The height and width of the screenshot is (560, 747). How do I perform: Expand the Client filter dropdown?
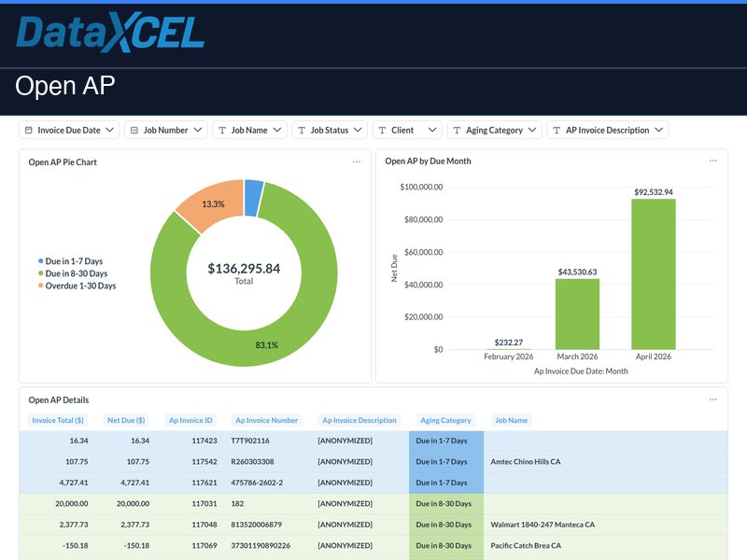click(406, 131)
